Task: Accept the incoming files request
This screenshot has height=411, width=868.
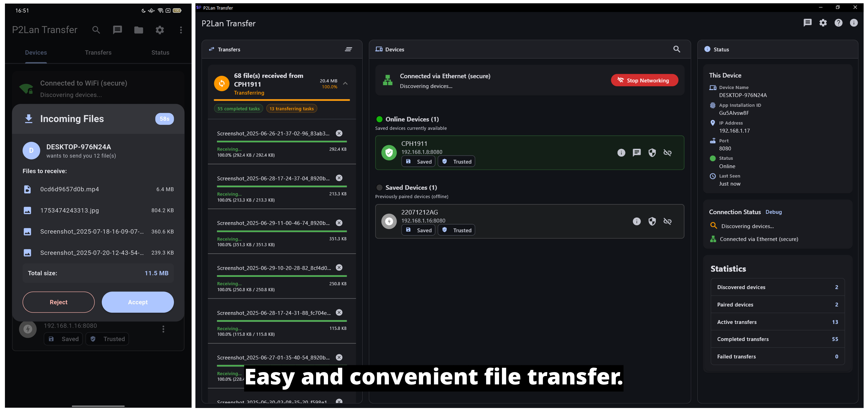Action: pyautogui.click(x=138, y=302)
